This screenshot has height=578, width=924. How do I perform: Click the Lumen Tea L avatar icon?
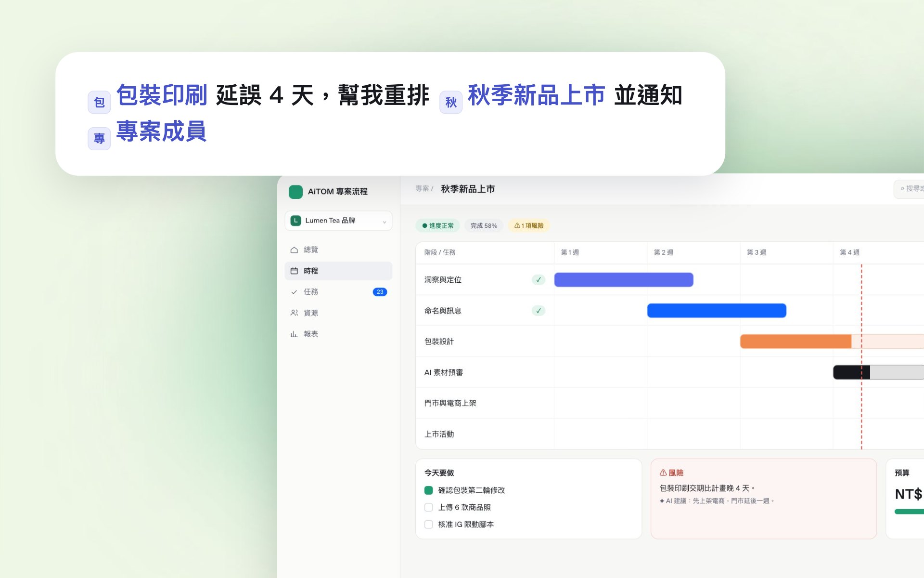pos(296,221)
